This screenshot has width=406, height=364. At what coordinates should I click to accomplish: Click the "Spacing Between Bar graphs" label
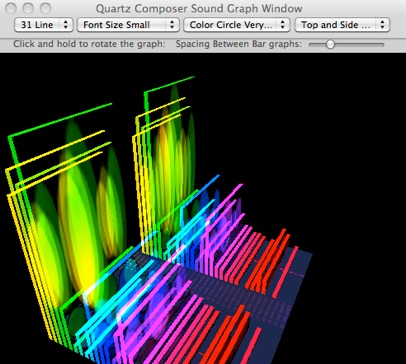(239, 44)
